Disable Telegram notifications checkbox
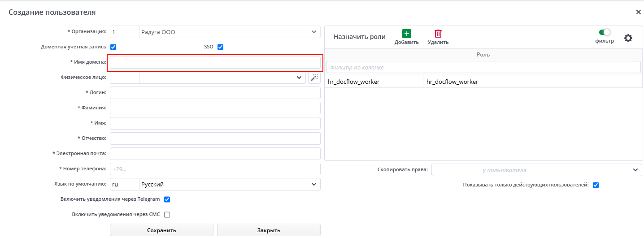644x238 pixels. pos(167,199)
